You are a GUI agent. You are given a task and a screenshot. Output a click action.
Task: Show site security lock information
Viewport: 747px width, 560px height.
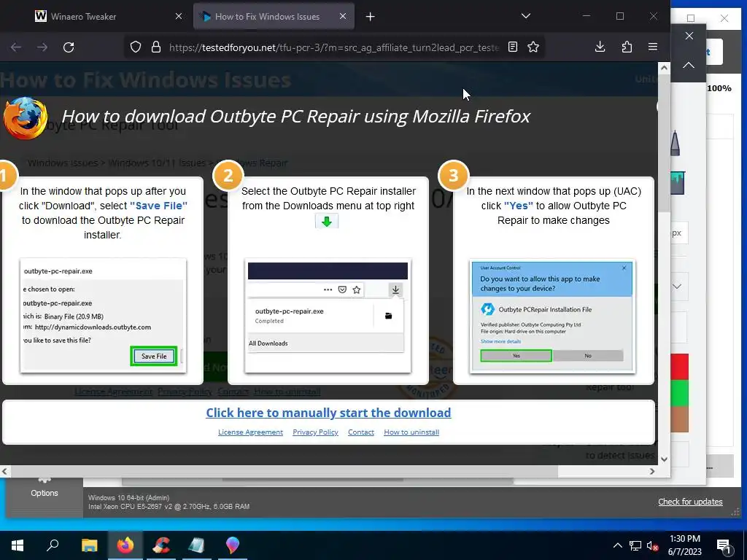(x=156, y=47)
